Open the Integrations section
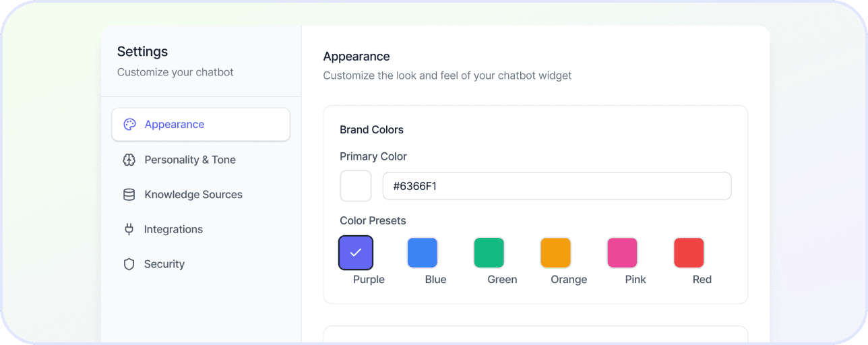 (201, 229)
